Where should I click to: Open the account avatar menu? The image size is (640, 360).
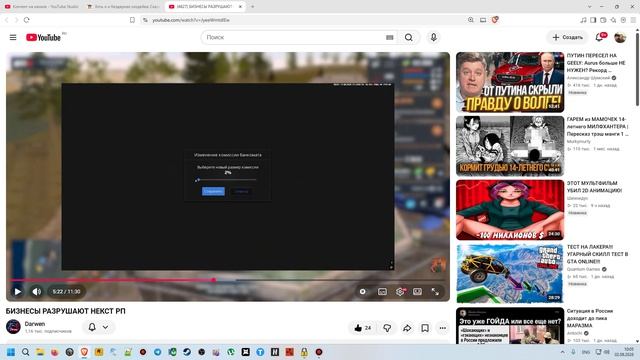coord(620,37)
